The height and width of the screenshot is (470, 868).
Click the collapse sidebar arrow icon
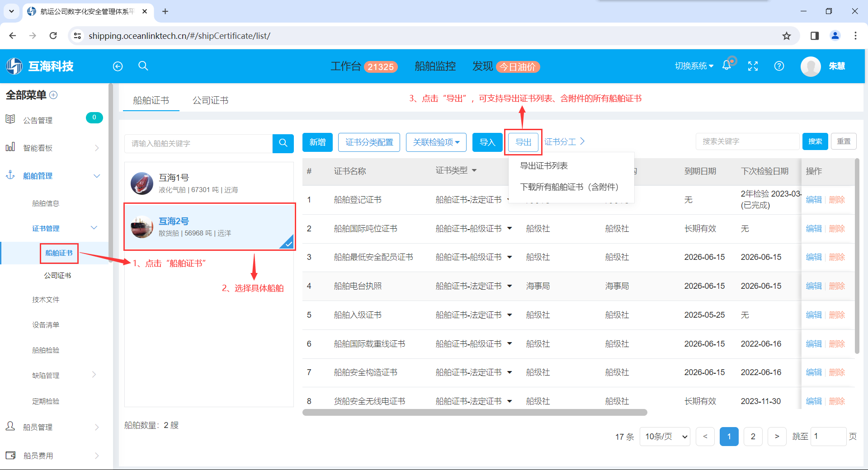118,66
